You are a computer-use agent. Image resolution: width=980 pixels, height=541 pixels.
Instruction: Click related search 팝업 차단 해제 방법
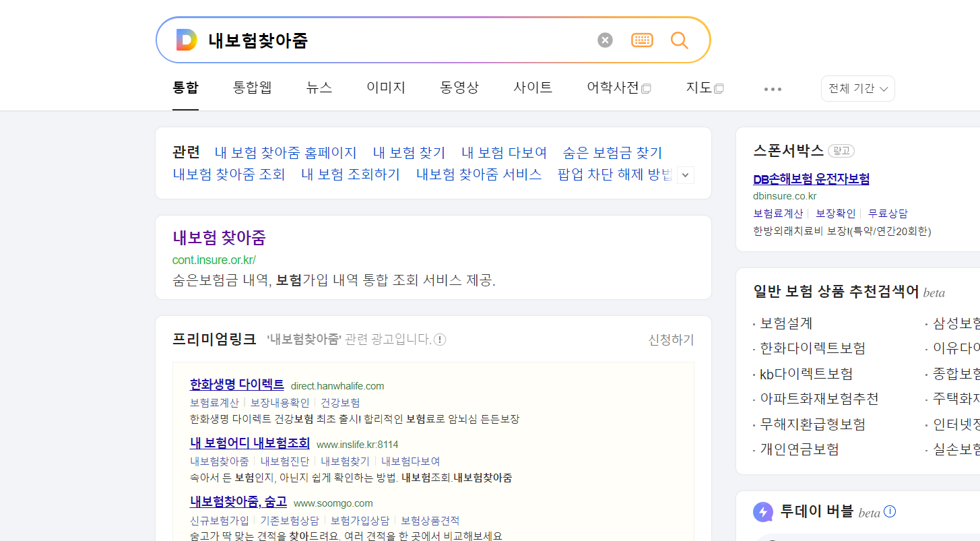coord(616,174)
